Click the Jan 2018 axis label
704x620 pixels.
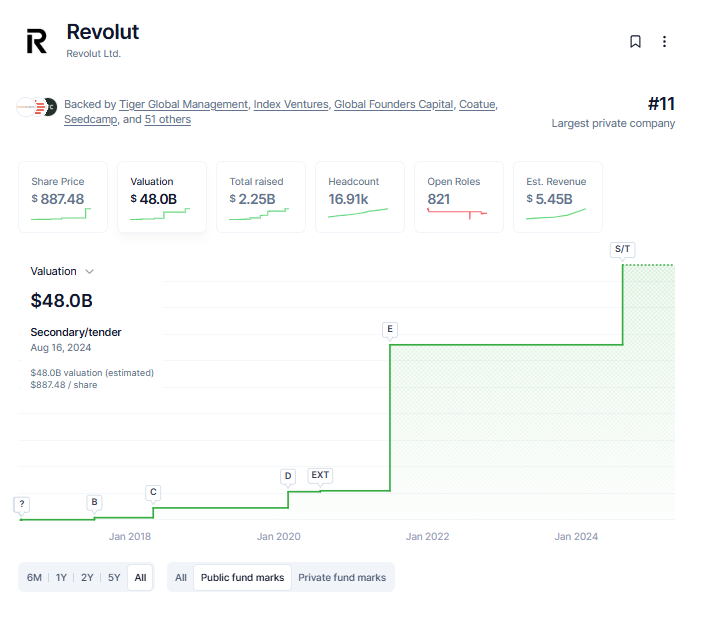(x=130, y=536)
